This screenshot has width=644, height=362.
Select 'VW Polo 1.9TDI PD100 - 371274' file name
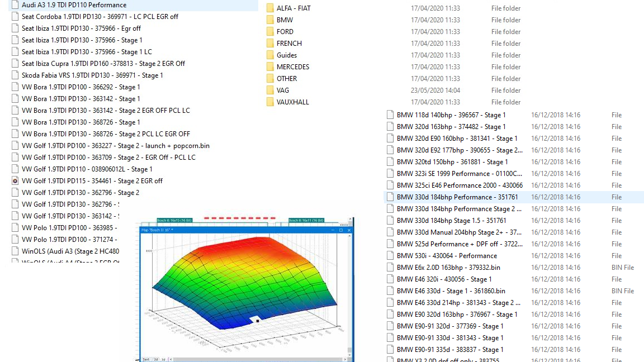69,239
